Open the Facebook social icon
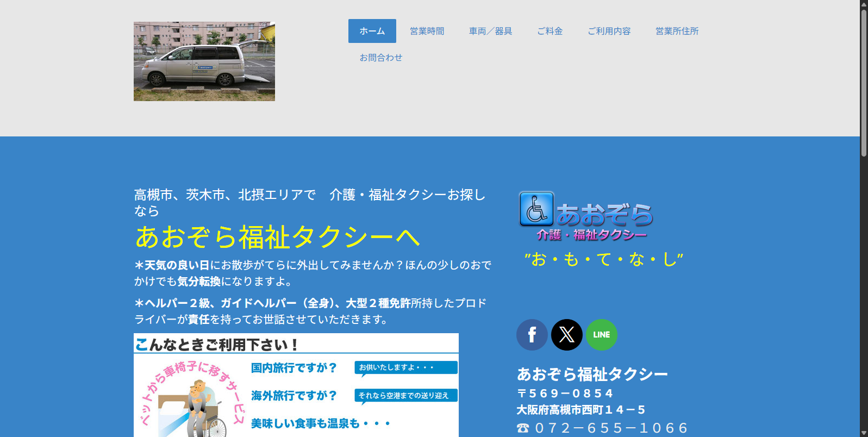Image resolution: width=868 pixels, height=437 pixels. [x=532, y=335]
